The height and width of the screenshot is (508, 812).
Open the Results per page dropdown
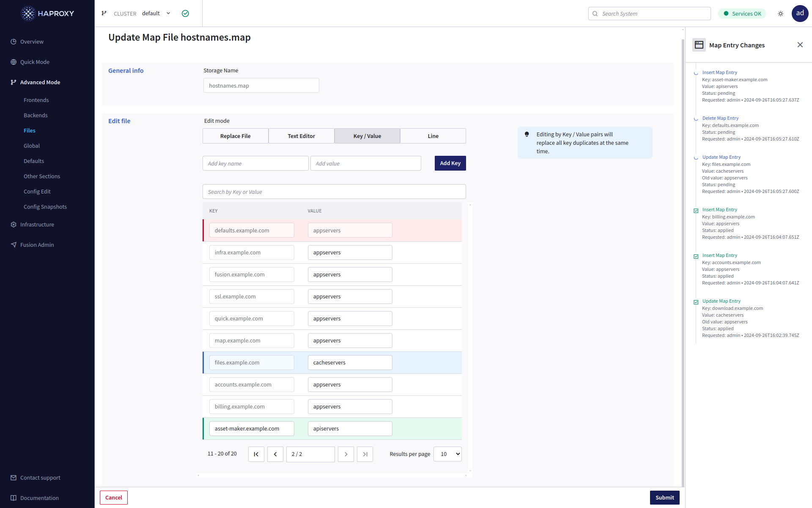447,454
